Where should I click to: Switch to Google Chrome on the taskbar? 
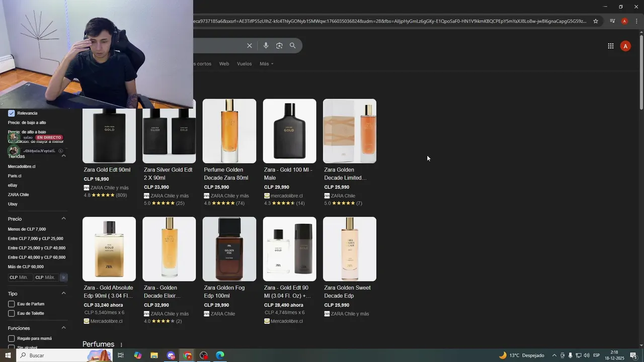pos(187,355)
